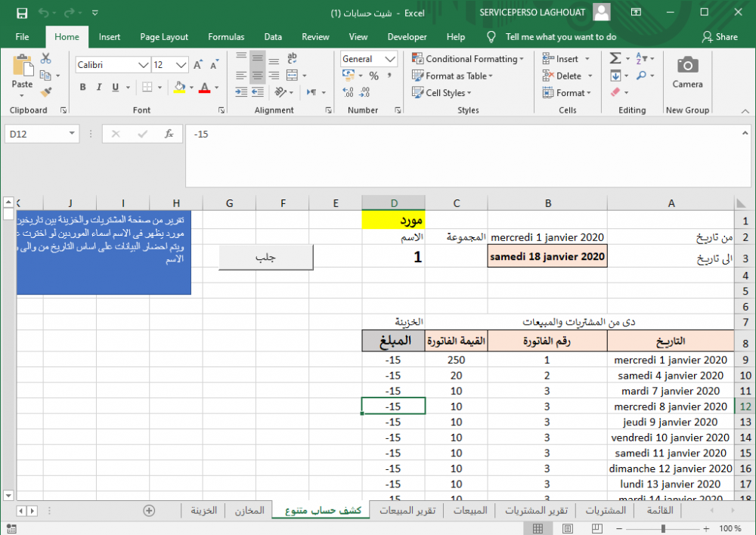Viewport: 756px width, 535px height.
Task: Expand the formula bar
Action: (745, 132)
